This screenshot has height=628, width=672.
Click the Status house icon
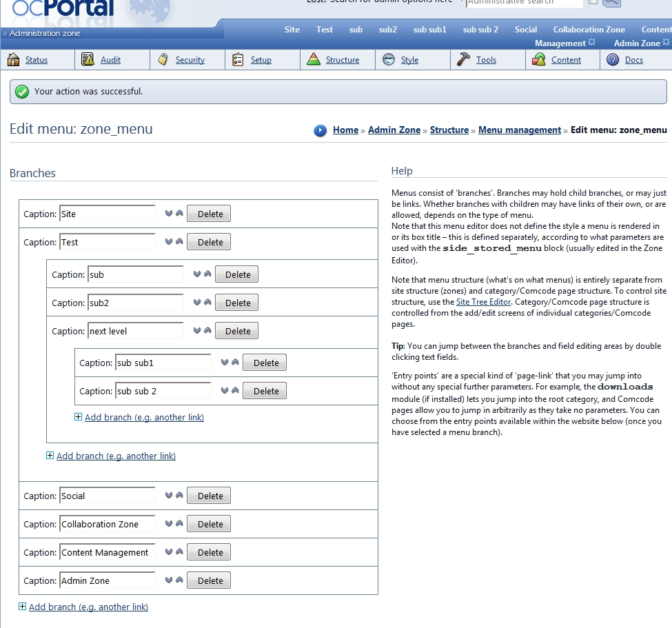[13, 60]
